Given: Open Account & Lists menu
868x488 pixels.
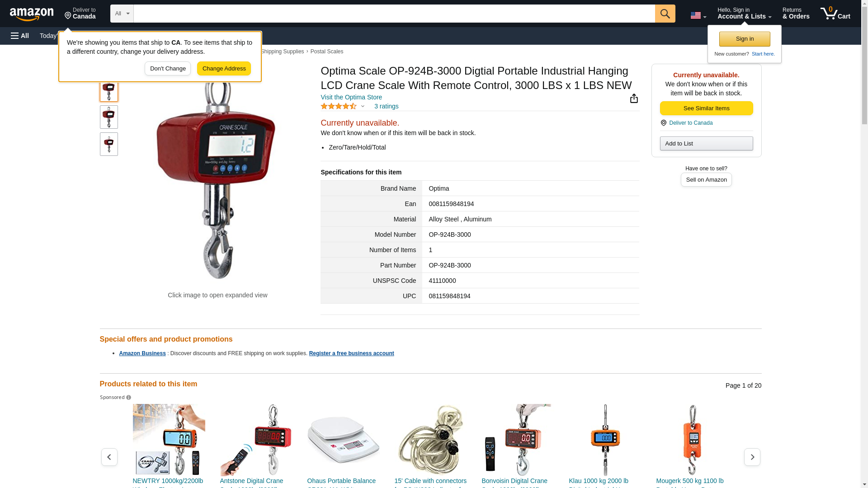Looking at the screenshot, I should [744, 14].
